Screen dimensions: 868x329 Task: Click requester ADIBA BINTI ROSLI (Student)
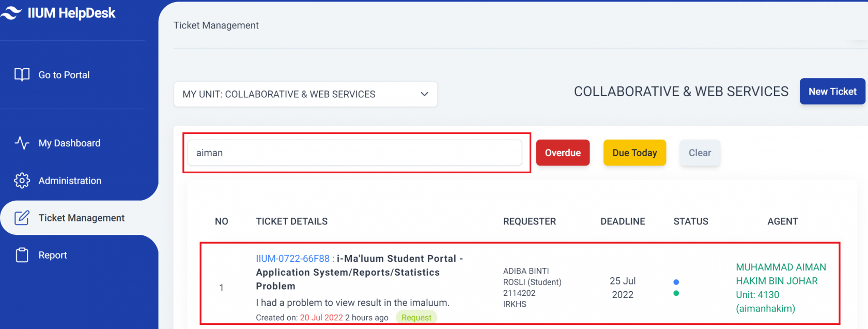(x=532, y=277)
